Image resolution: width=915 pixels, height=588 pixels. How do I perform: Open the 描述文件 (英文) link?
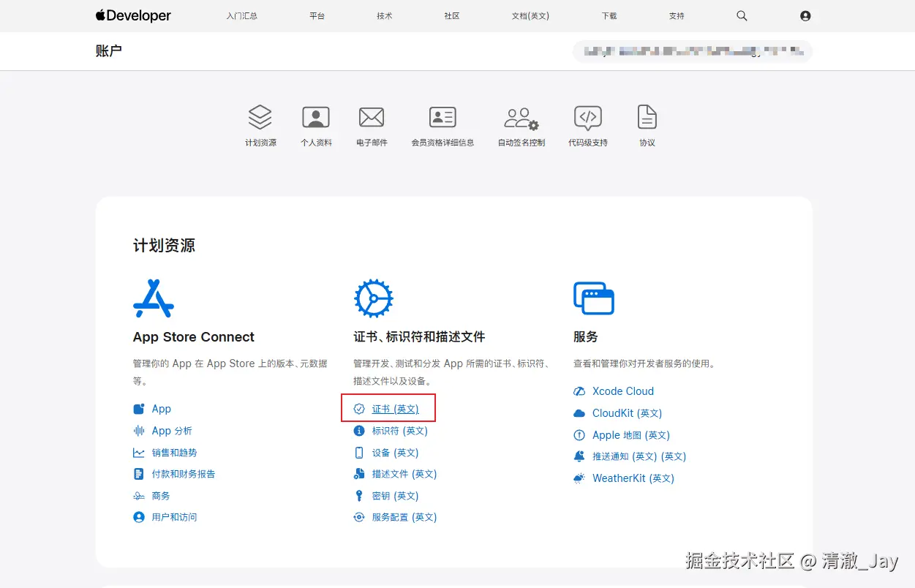tap(404, 474)
